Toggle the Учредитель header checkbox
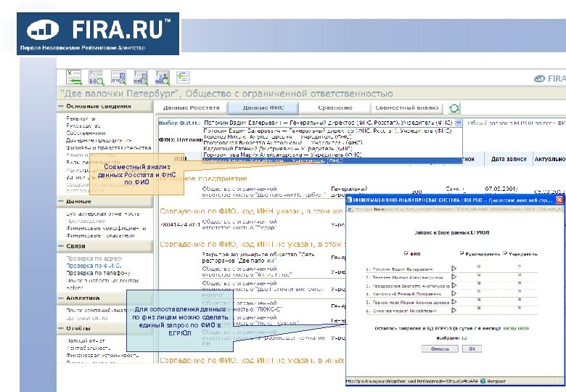 tap(505, 254)
